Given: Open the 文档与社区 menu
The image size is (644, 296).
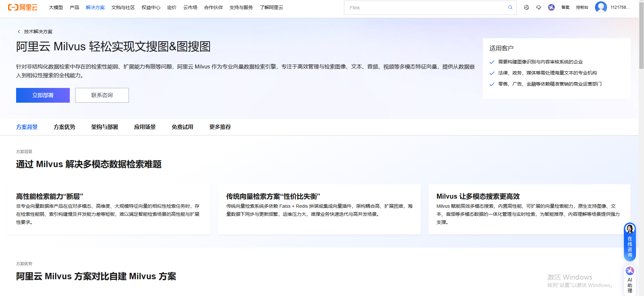Looking at the screenshot, I should pyautogui.click(x=123, y=7).
